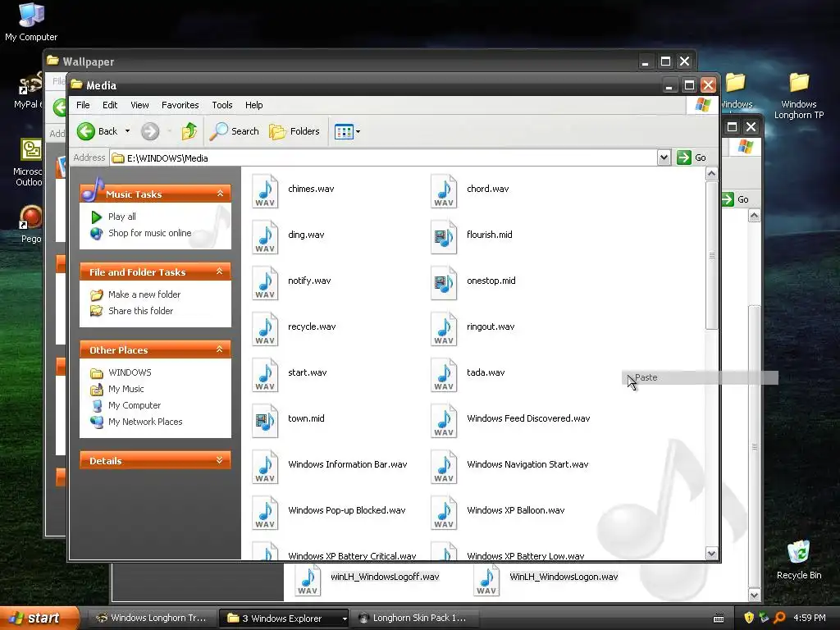Select the town.mid file icon
This screenshot has width=840, height=630.
click(265, 421)
